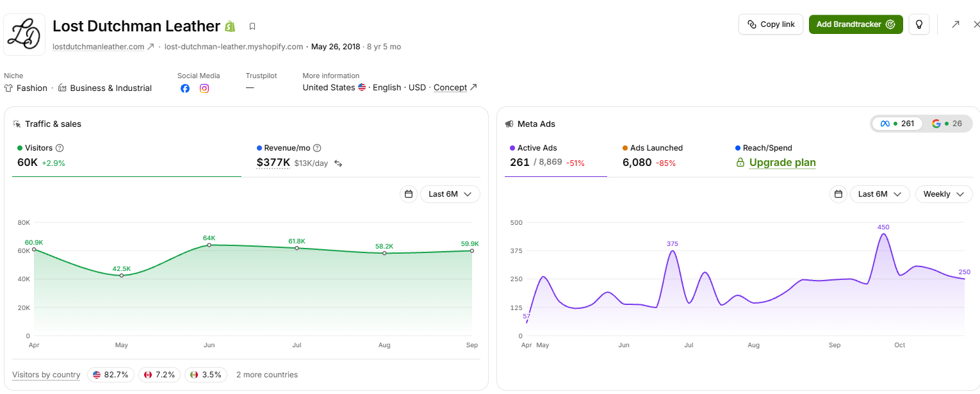Click the Lost Dutchman Leather logo thumbnail
This screenshot has width=980, height=394.
tap(24, 35)
